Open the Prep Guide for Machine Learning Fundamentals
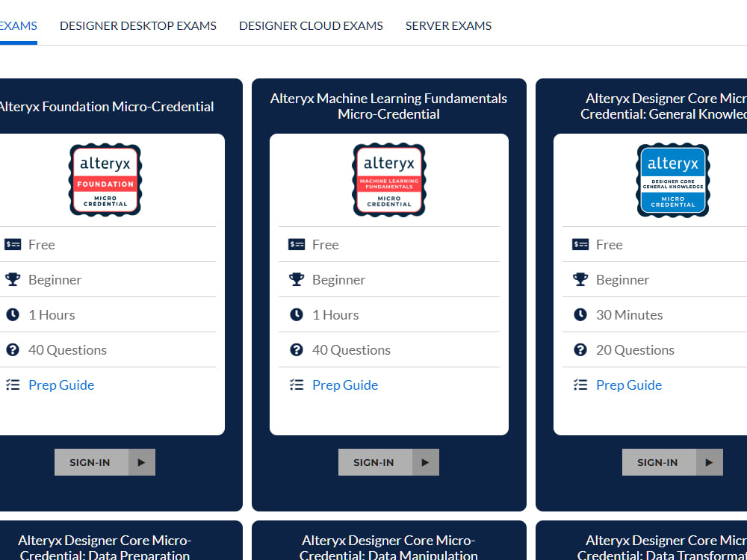 pyautogui.click(x=344, y=385)
